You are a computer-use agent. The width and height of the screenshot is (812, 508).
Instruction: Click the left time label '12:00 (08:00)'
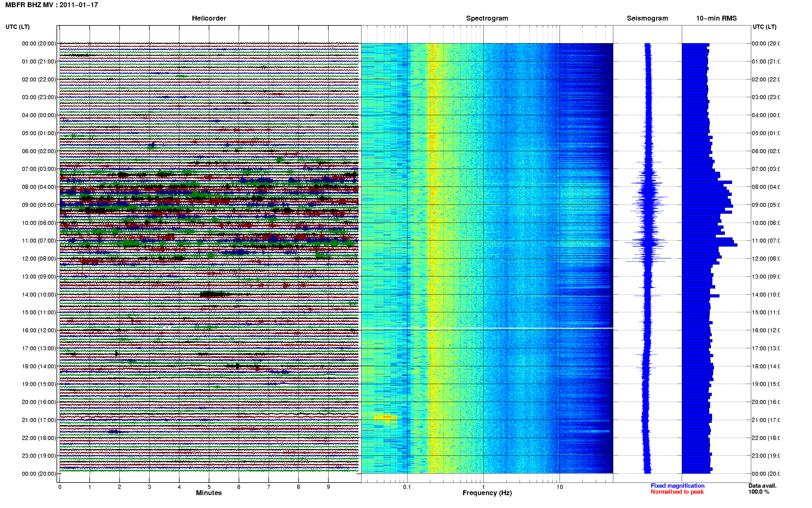click(39, 258)
